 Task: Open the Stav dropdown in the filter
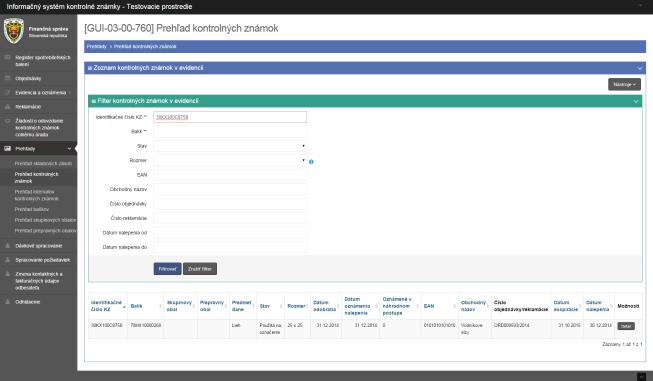pyautogui.click(x=230, y=146)
